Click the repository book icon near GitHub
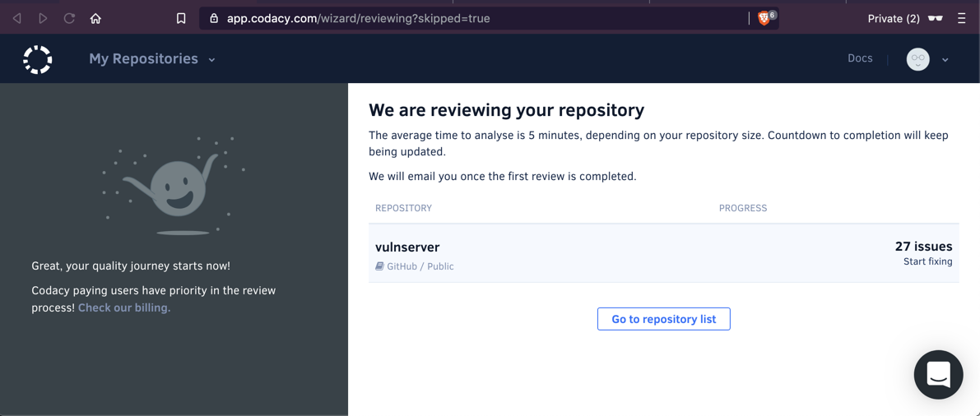Image resolution: width=980 pixels, height=416 pixels. (379, 266)
